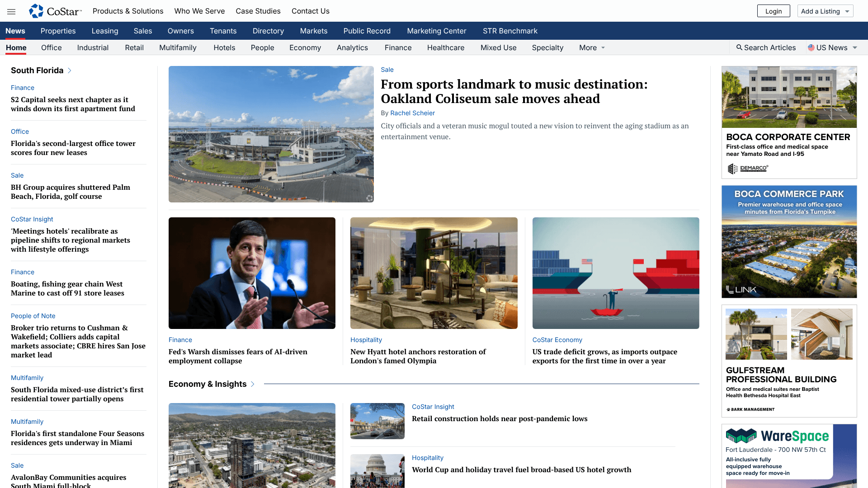868x488 pixels.
Task: Click the Bark Management logo
Action: coord(750,409)
